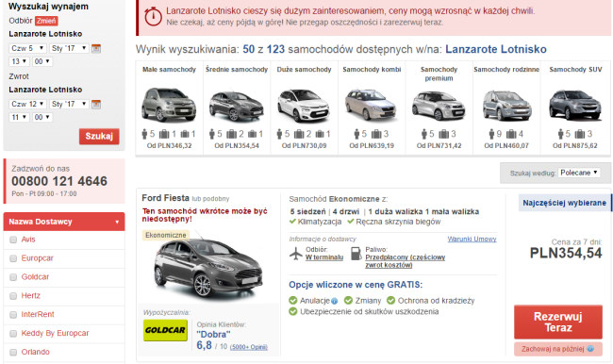The image size is (613, 364).
Task: Click the suitcase icon under Samochody SUV
Action: pos(580,134)
